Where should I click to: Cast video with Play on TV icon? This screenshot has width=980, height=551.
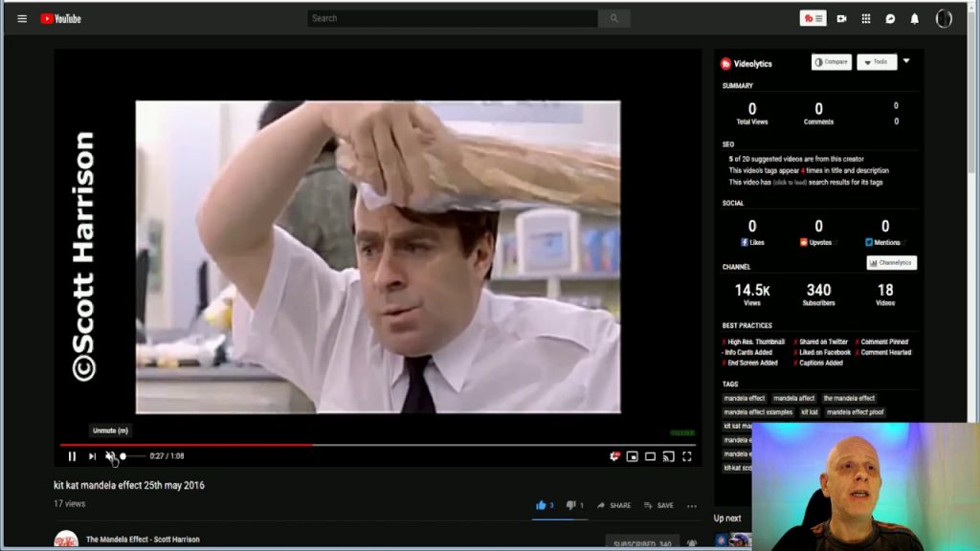point(669,456)
